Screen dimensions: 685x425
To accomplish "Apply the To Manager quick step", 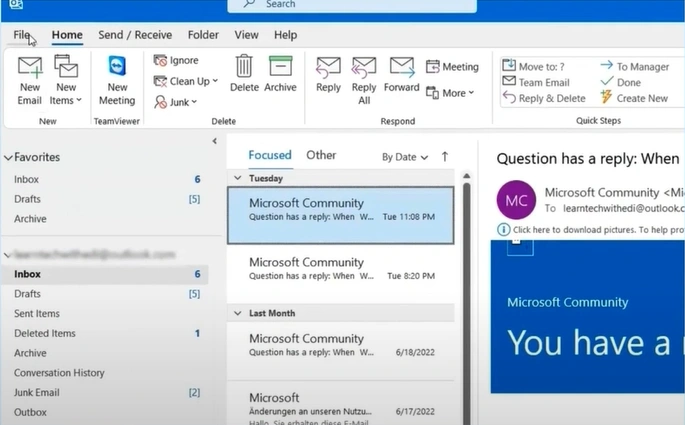I will [634, 66].
